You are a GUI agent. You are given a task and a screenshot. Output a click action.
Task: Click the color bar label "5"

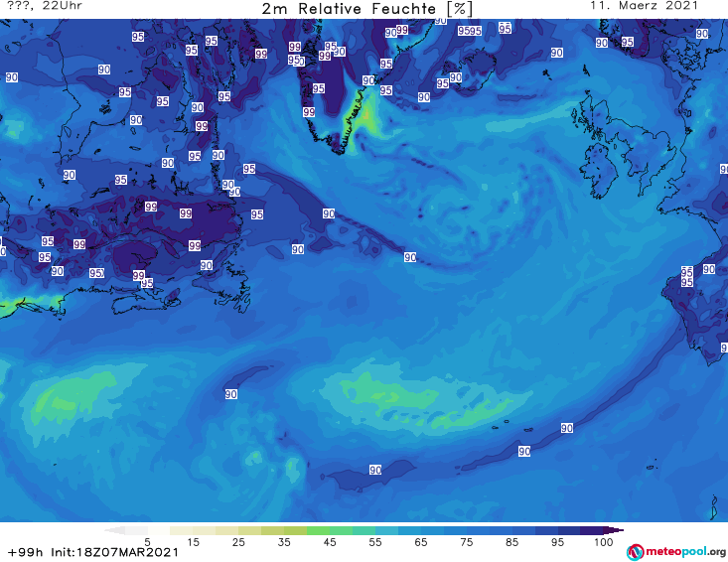[147, 542]
